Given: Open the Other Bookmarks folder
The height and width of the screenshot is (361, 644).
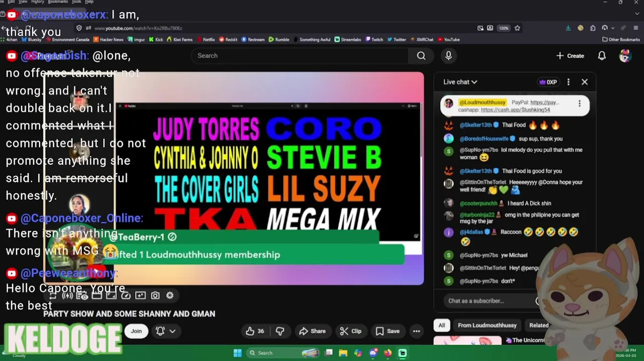Looking at the screenshot, I should (621, 40).
